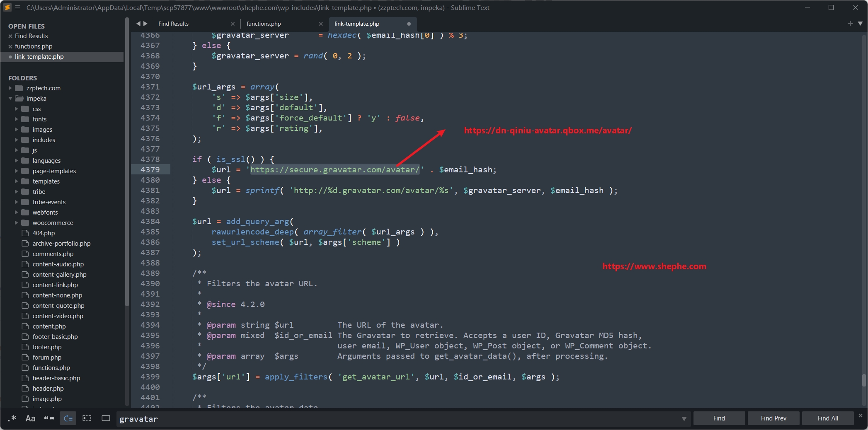Screen dimensions: 868x430
Task: Switch to the Find Results tab
Action: [x=173, y=24]
